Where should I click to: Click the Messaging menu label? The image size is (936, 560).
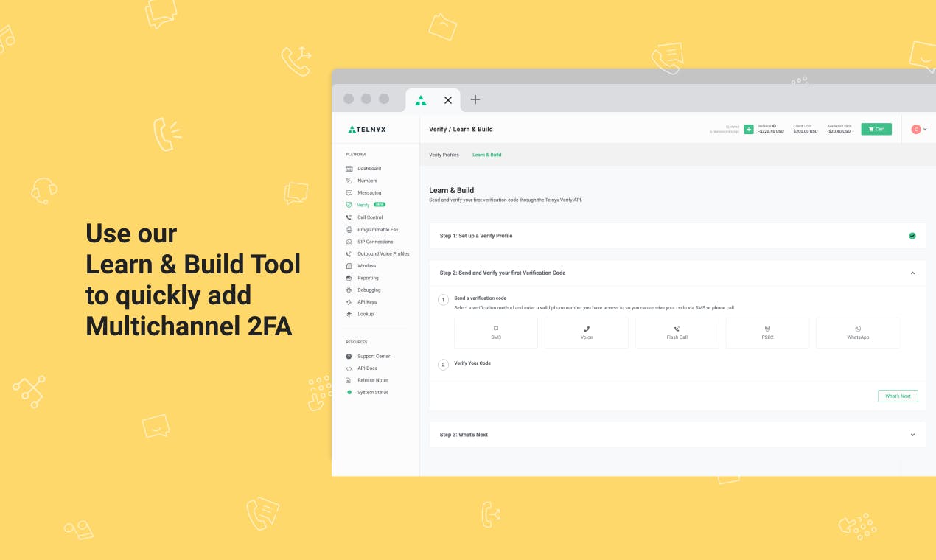369,193
